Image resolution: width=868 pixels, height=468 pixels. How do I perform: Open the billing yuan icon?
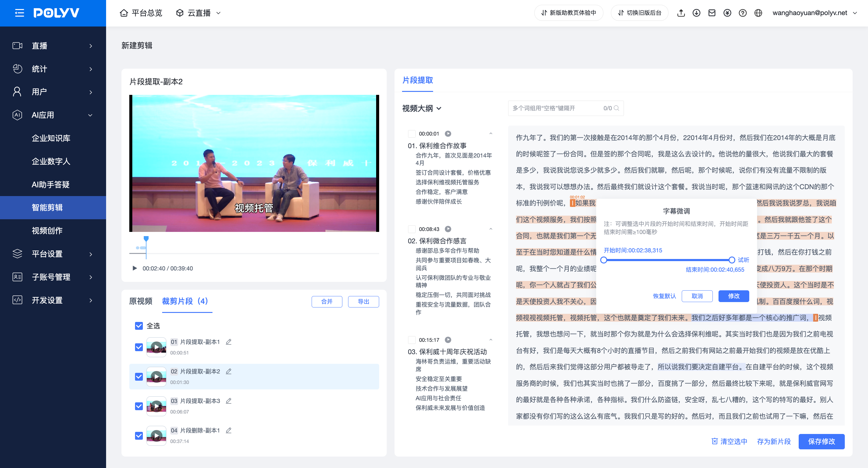727,13
